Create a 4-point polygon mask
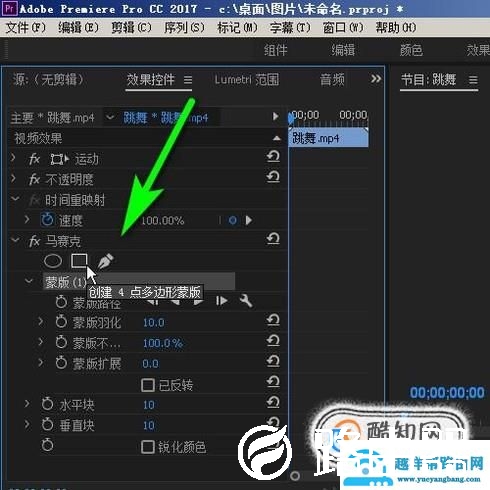 pyautogui.click(x=79, y=261)
